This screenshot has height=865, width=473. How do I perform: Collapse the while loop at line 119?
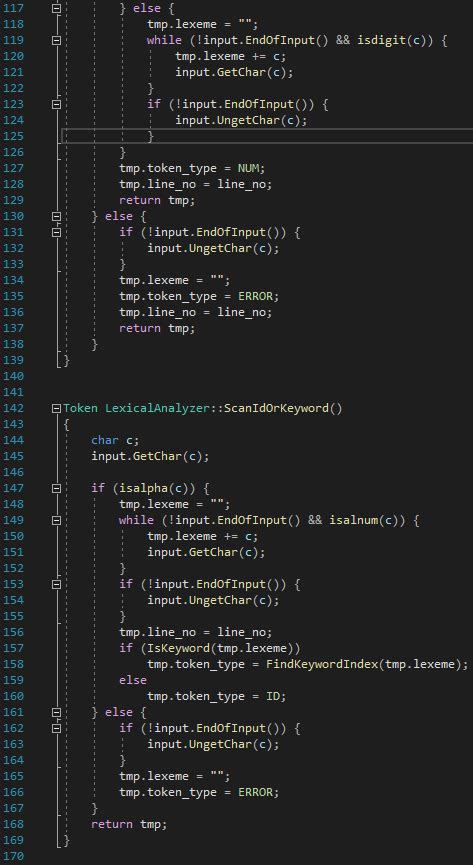pyautogui.click(x=56, y=40)
